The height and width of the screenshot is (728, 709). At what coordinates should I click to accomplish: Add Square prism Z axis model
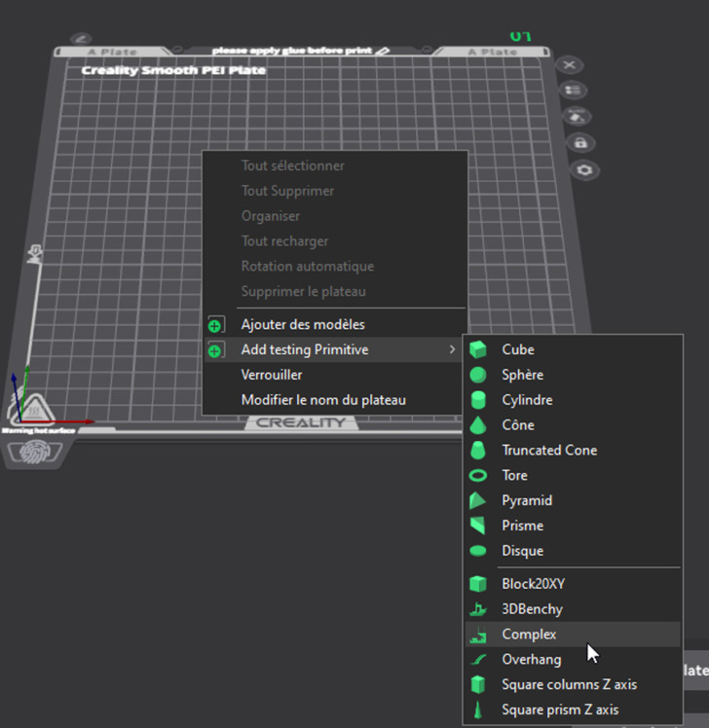(573, 710)
